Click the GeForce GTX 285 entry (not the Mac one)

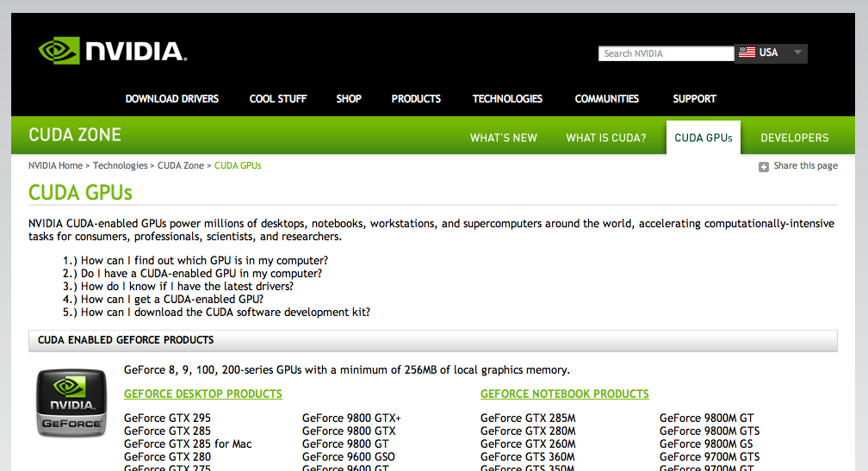point(167,431)
